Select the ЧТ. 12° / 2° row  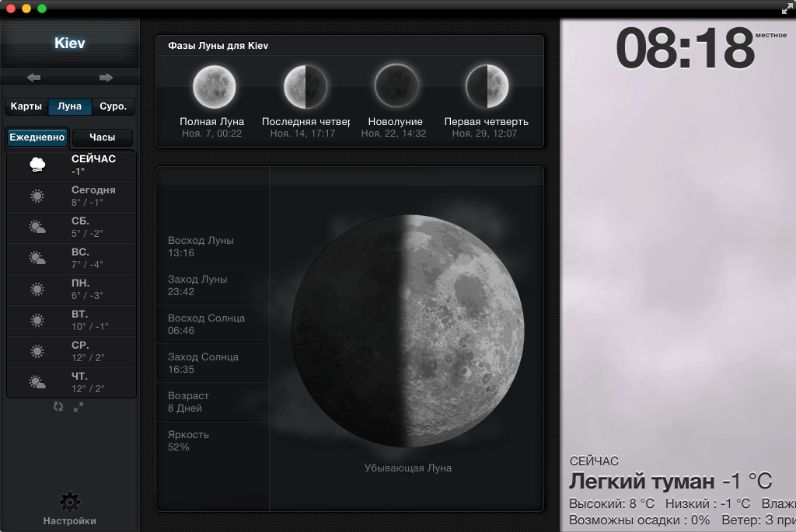(71, 382)
